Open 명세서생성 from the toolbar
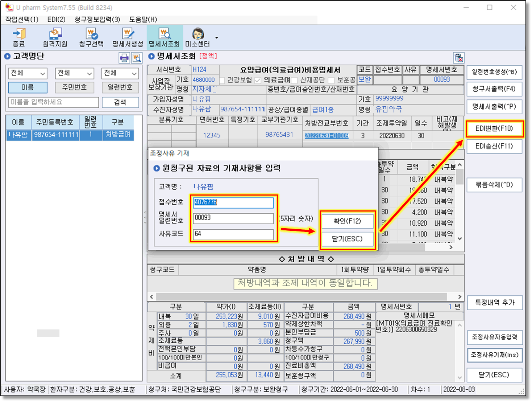This screenshot has height=402, width=532. pyautogui.click(x=128, y=37)
